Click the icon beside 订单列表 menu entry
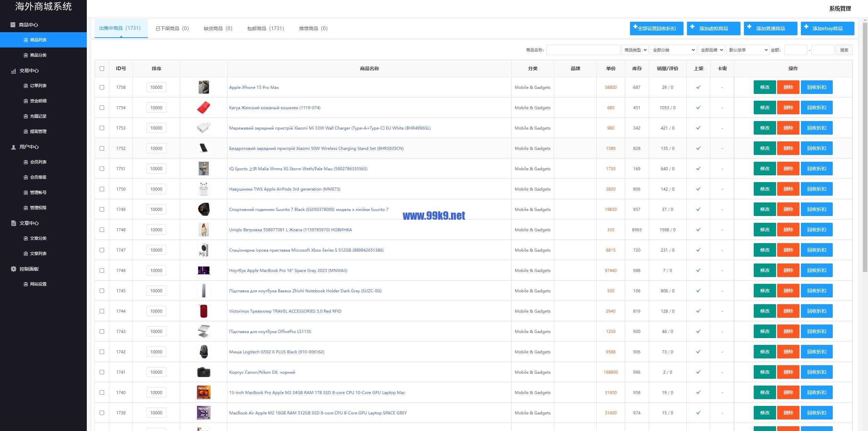Viewport: 868px width, 431px height. (x=26, y=86)
